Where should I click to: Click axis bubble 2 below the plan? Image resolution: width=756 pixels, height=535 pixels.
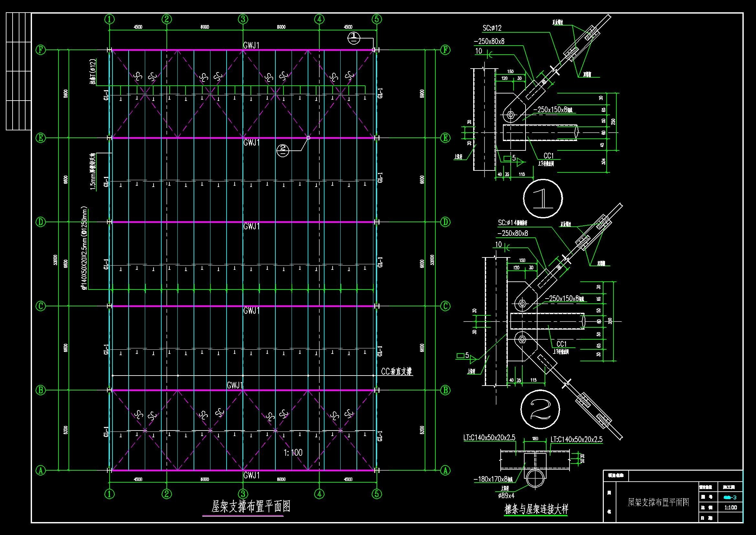click(167, 494)
